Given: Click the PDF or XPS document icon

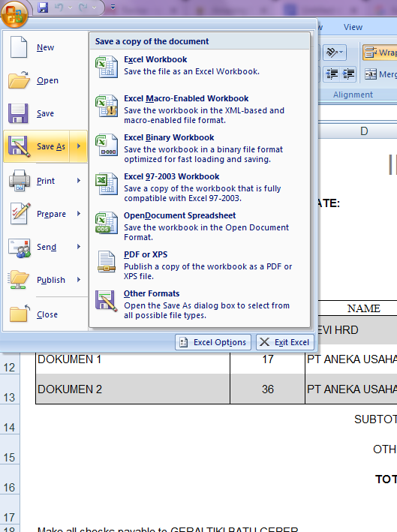Looking at the screenshot, I should coord(107,262).
